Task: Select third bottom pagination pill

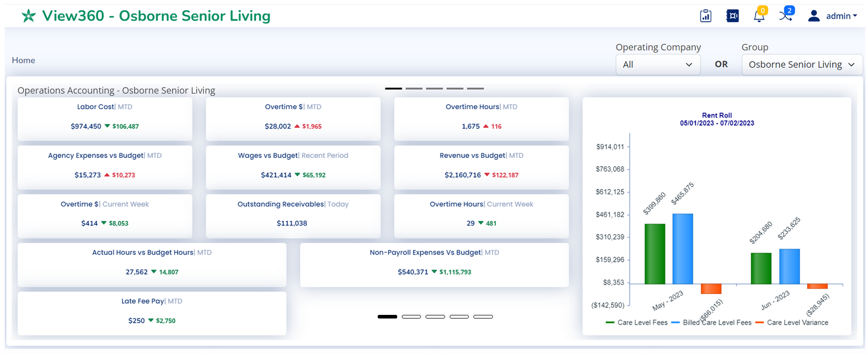Action: pyautogui.click(x=435, y=316)
